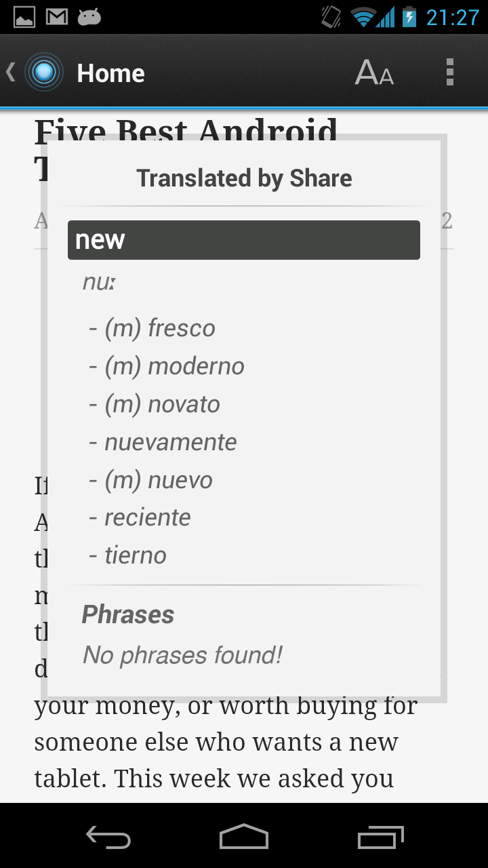Select the highlighted word "new" header
Viewport: 488px width, 868px height.
(x=244, y=240)
